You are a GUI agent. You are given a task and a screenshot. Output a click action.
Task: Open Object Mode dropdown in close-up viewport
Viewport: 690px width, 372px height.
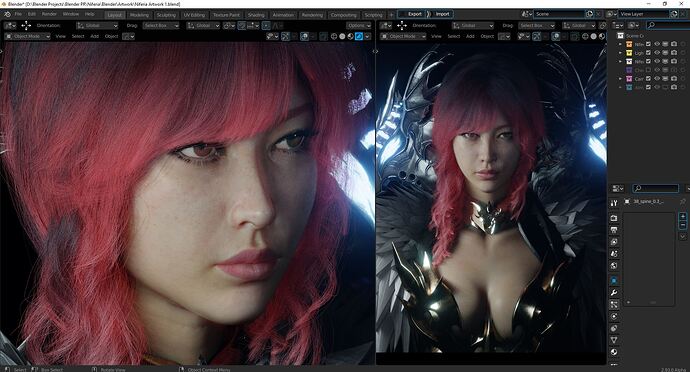pyautogui.click(x=27, y=36)
